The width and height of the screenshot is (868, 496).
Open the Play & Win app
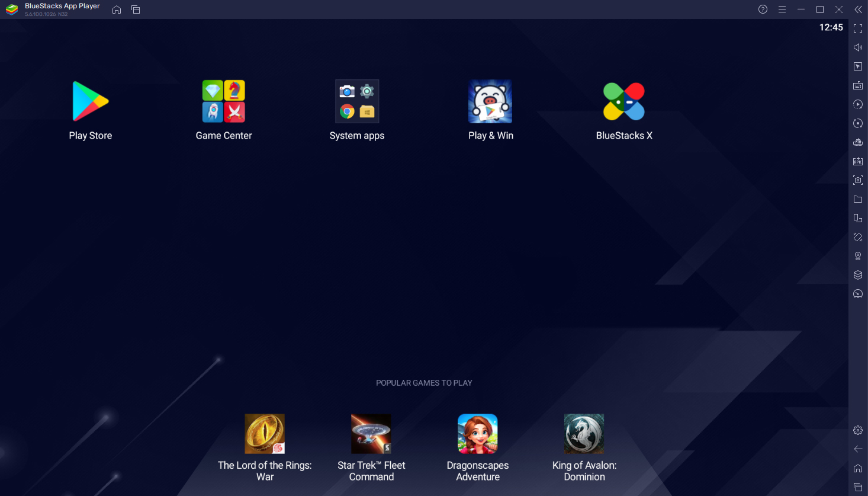click(490, 101)
